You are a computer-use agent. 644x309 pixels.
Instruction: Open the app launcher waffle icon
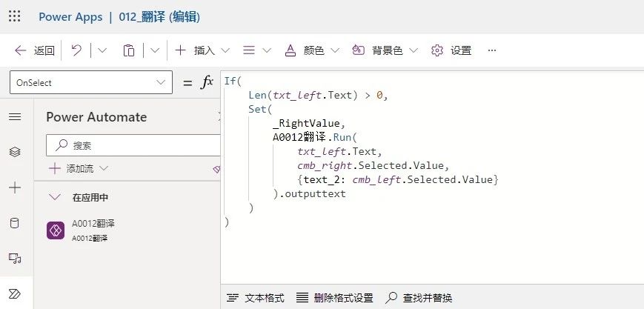point(14,16)
